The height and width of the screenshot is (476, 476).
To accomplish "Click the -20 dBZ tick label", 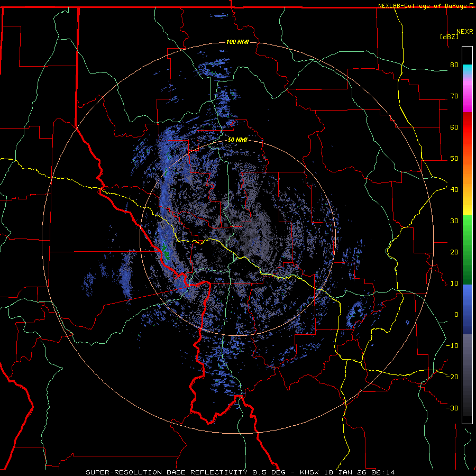I will [452, 377].
